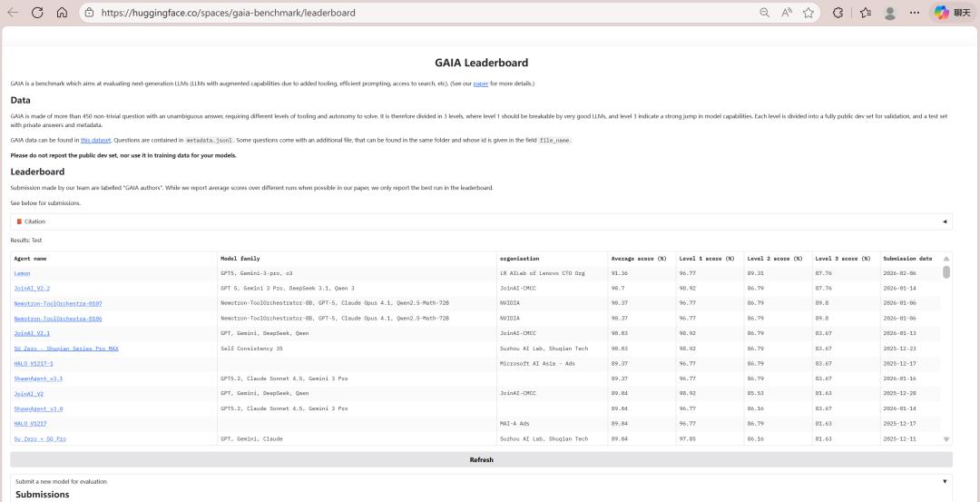The image size is (980, 502).
Task: Click the Average score (%) column header
Action: (x=639, y=259)
